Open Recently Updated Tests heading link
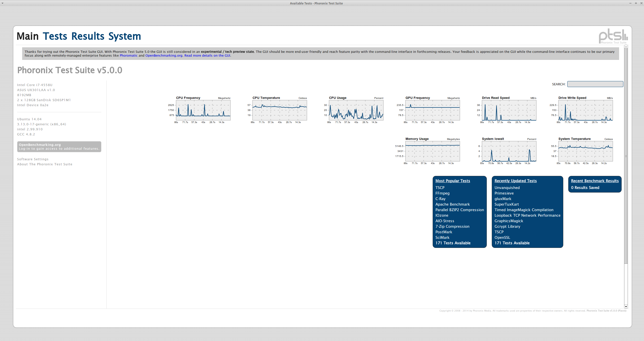Image resolution: width=644 pixels, height=341 pixels. [515, 181]
